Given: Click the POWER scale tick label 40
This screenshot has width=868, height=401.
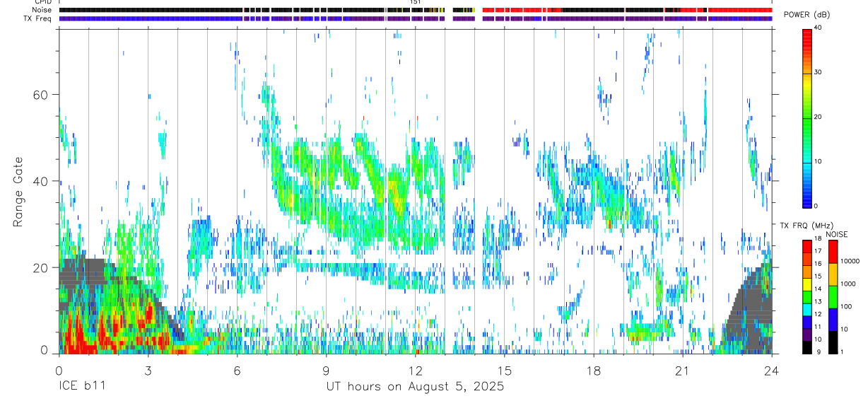Looking at the screenshot, I should 817,28.
